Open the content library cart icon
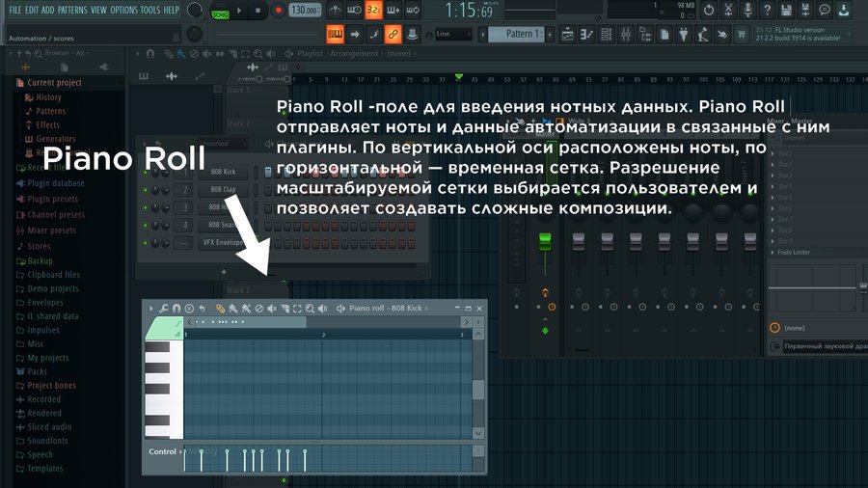The image size is (868, 488). coord(742,35)
